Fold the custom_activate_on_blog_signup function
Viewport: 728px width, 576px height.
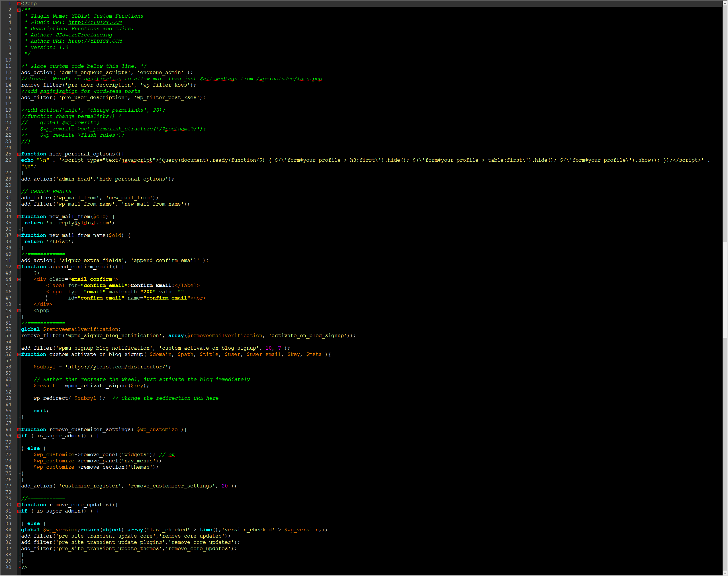click(x=19, y=354)
